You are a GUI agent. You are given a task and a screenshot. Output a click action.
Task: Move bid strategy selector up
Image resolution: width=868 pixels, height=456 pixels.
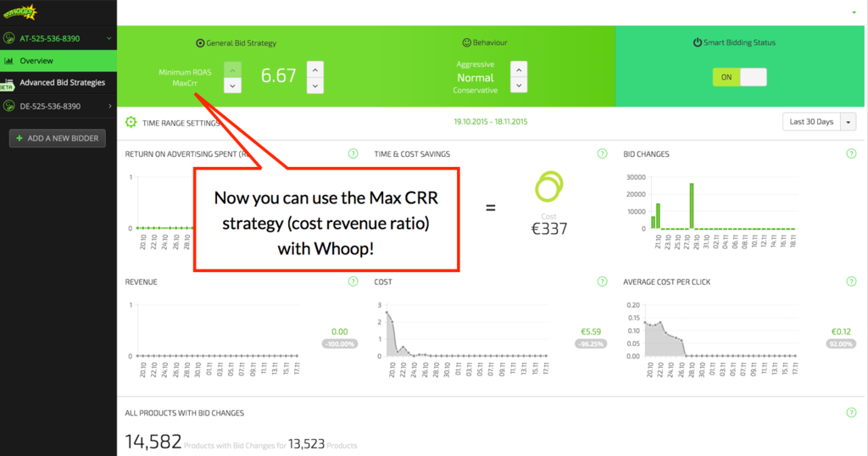[x=232, y=70]
